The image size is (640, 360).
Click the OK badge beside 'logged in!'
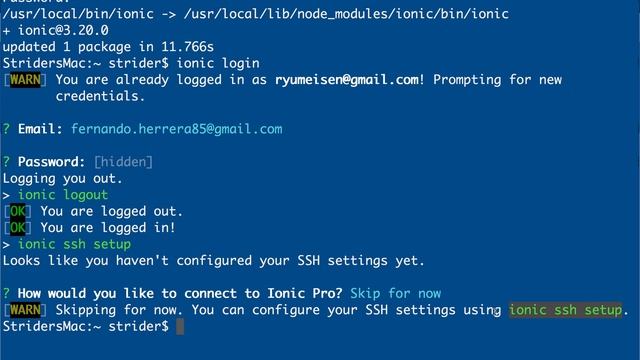[x=18, y=228]
